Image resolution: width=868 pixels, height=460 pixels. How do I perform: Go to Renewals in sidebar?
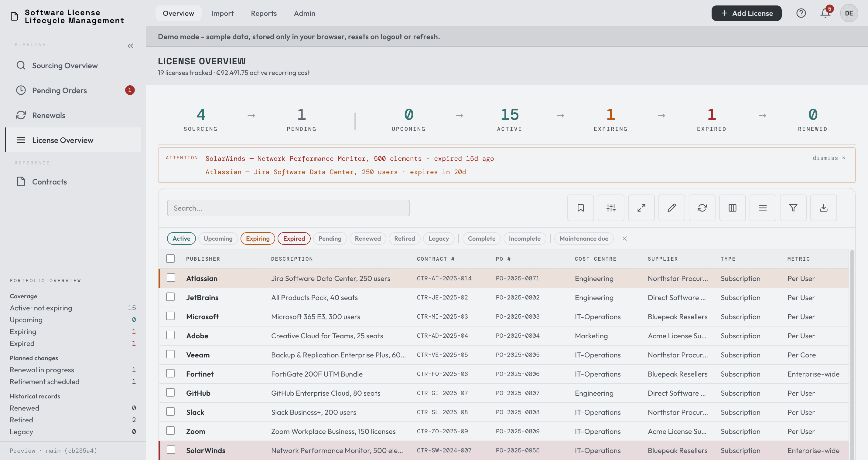[x=73, y=115]
